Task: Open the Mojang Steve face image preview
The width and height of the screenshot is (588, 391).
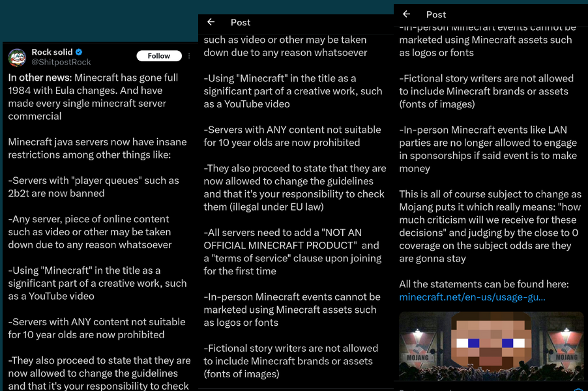Action: pos(492,346)
